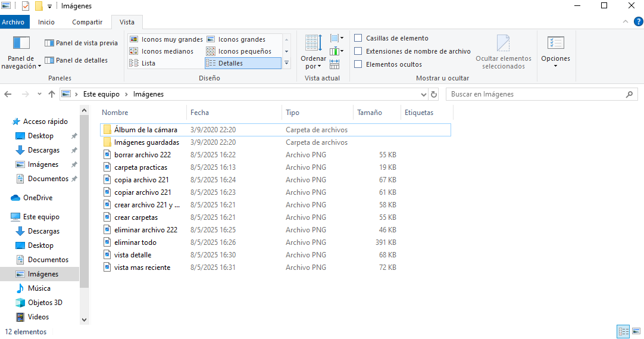Switch to the Compartir ribbon tab

click(87, 22)
